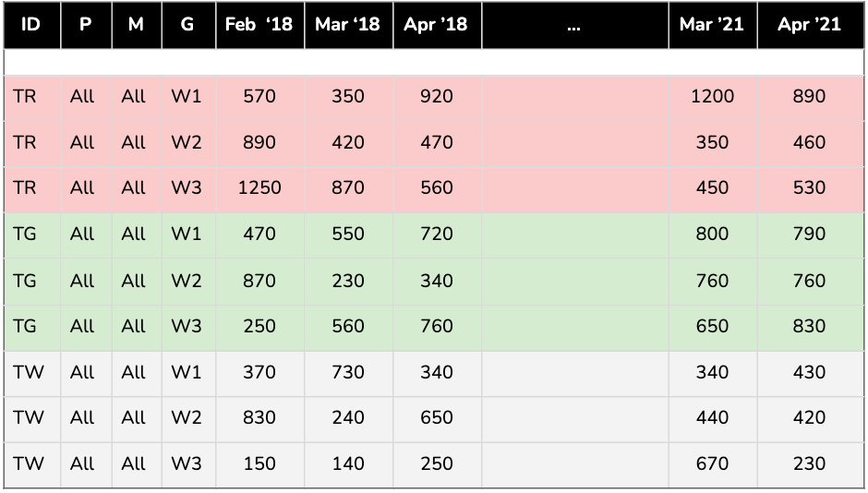Click the 1250 cell in TR W3 row
The image size is (868, 493).
pos(259,188)
